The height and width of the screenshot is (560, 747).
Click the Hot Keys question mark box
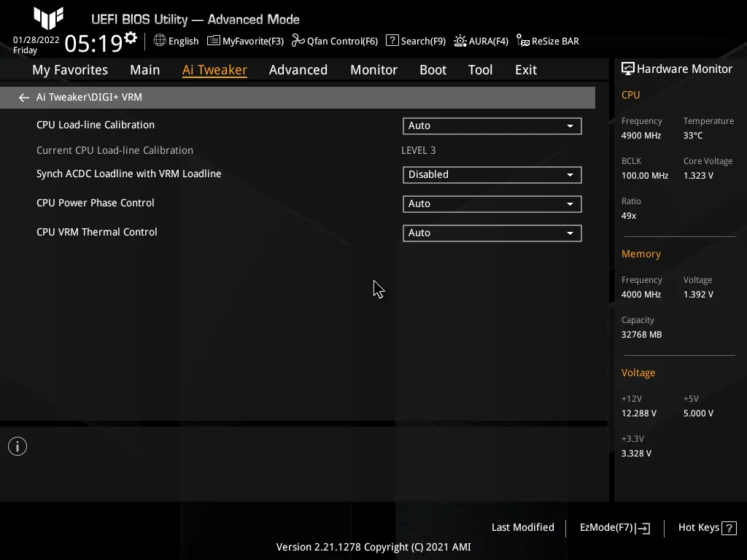click(729, 528)
